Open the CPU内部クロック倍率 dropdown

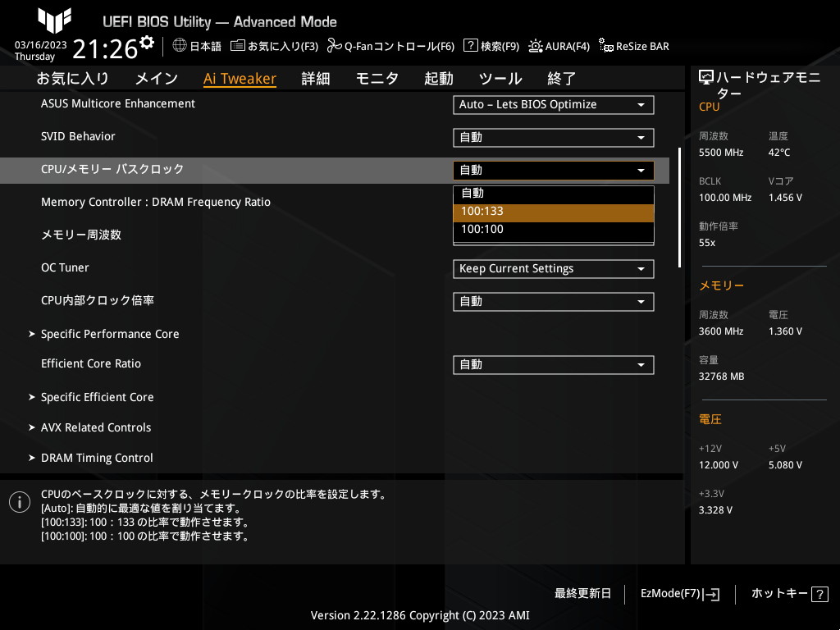pyautogui.click(x=554, y=302)
